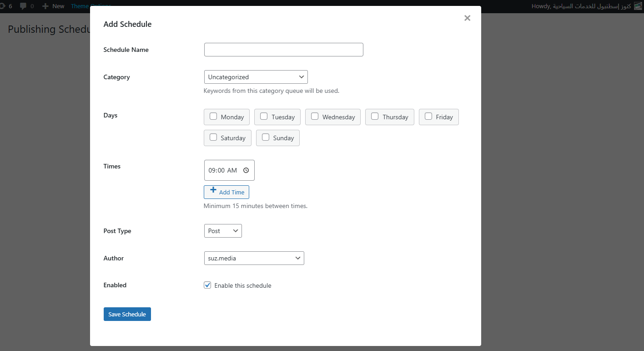644x351 pixels.
Task: Click the WordPress admin bar logo area
Action: point(2,6)
